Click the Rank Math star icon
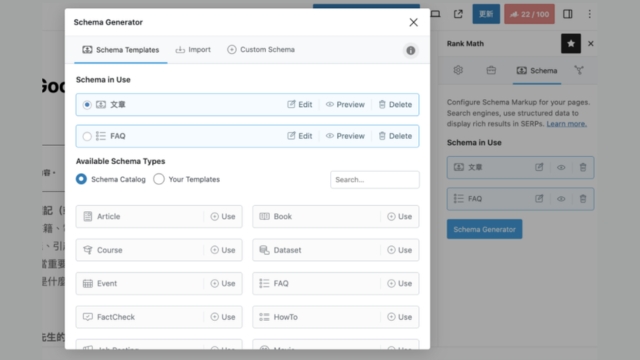This screenshot has width=640, height=360. [571, 43]
